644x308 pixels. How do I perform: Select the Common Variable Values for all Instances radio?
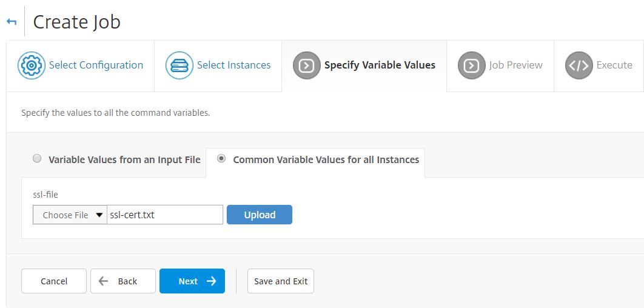pos(221,158)
